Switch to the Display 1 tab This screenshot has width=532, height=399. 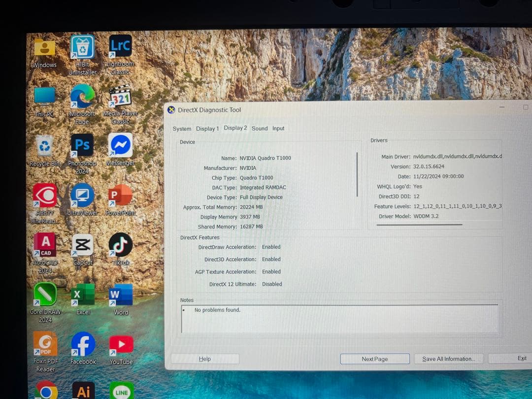[207, 129]
